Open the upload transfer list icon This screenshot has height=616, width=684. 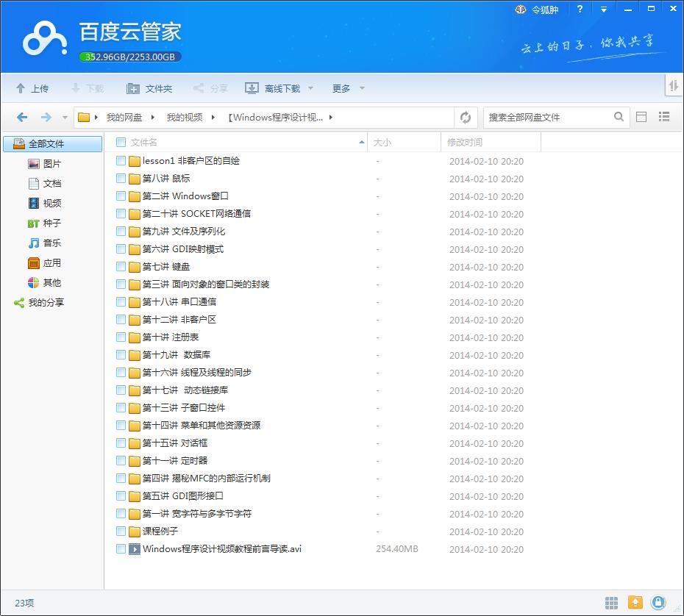coord(635,603)
